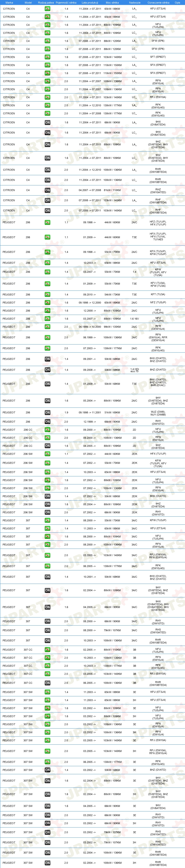The width and height of the screenshot is (185, 868).
Task: Click the 04.2007 -> 07.2008 production years cell
Action: point(90,190)
